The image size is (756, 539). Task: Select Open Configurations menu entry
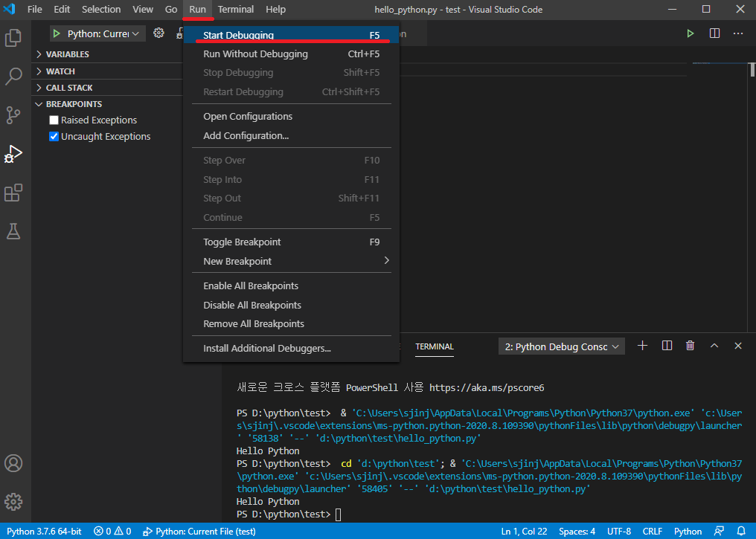291,117
